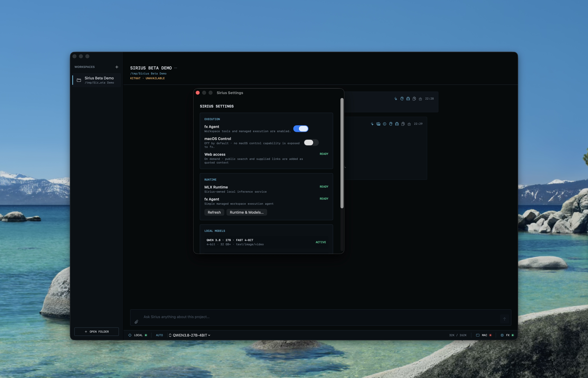The image size is (588, 378).
Task: Open the ellipsis menu next to SIRIUS BETA DEMO
Action: point(175,68)
